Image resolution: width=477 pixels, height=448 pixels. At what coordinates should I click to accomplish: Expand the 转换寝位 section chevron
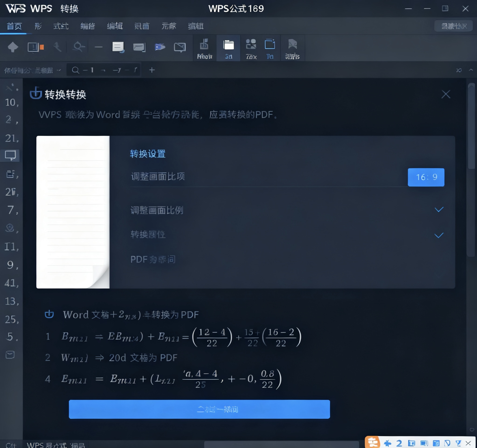coord(439,235)
